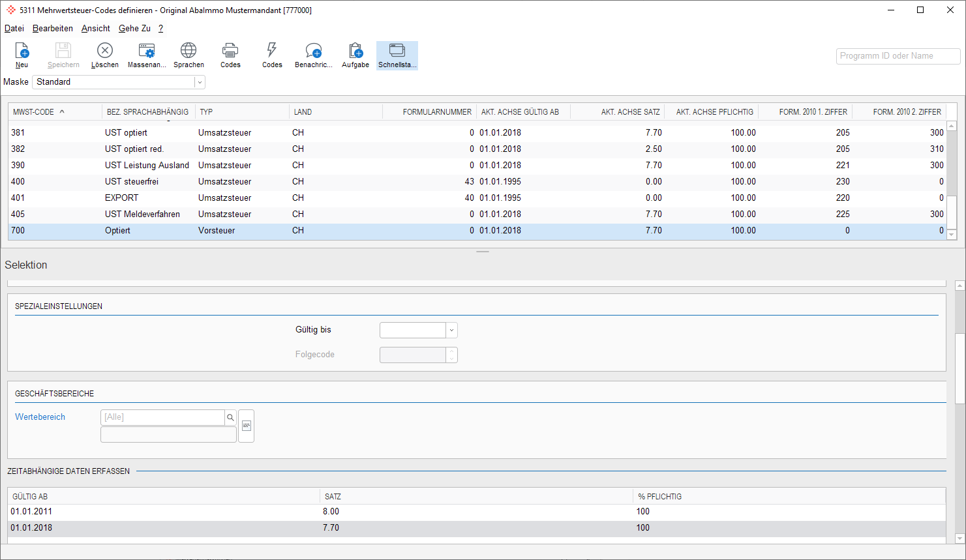This screenshot has width=966, height=560.
Task: Click the GÜLTIG AB column header
Action: [164, 497]
